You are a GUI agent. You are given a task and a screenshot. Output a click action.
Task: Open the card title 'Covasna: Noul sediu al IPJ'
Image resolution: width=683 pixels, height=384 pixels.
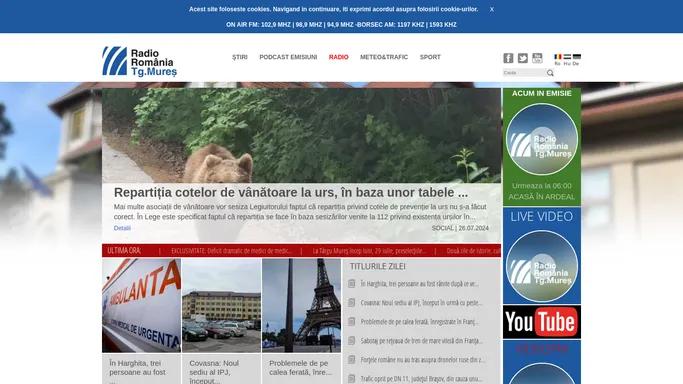(x=214, y=371)
